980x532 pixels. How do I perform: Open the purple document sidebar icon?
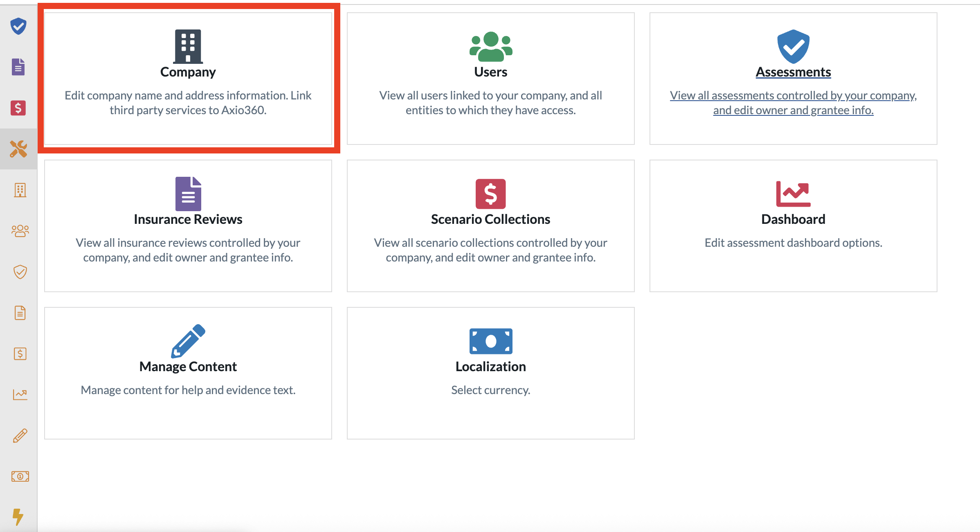tap(18, 67)
